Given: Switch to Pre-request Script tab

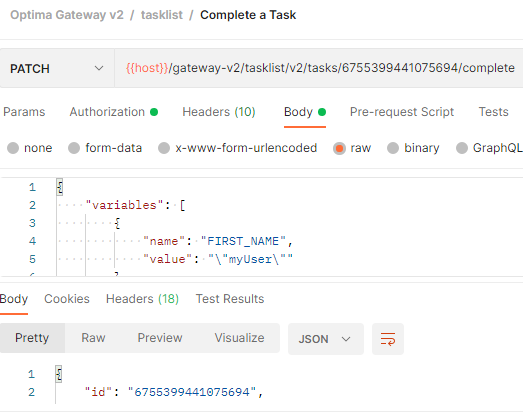Looking at the screenshot, I should (402, 112).
